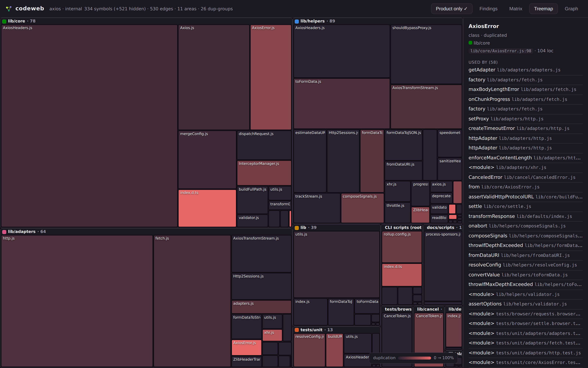Select the Axios.js tile in lib/core
The image size is (588, 368).
[x=214, y=77]
